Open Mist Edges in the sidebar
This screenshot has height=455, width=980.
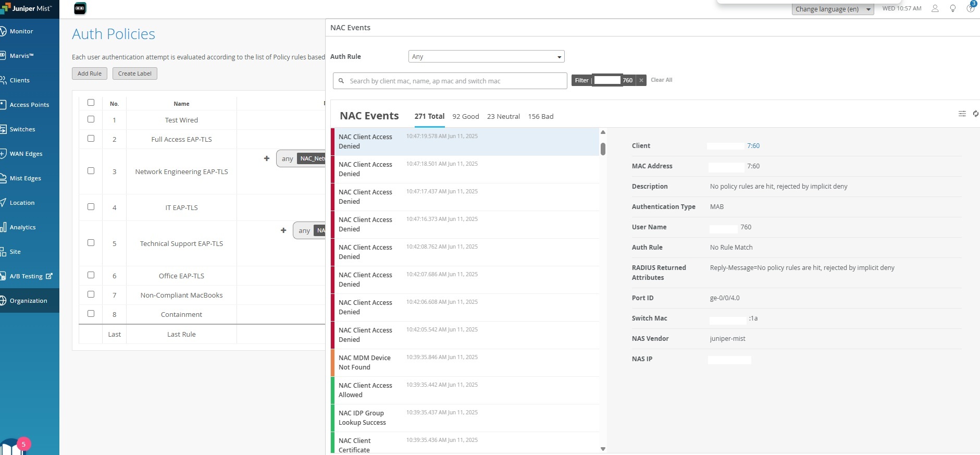[29, 178]
